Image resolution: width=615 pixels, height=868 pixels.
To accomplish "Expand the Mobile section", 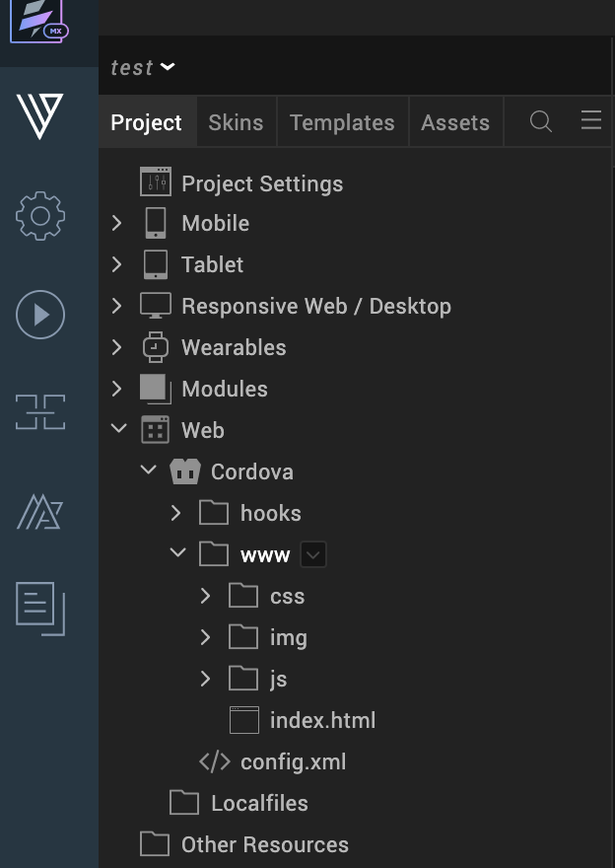I will tap(116, 223).
